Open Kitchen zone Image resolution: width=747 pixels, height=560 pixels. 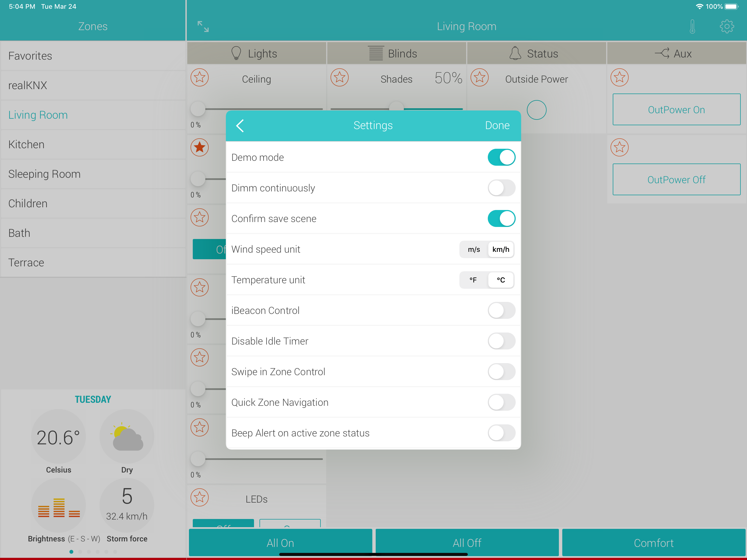click(x=93, y=145)
